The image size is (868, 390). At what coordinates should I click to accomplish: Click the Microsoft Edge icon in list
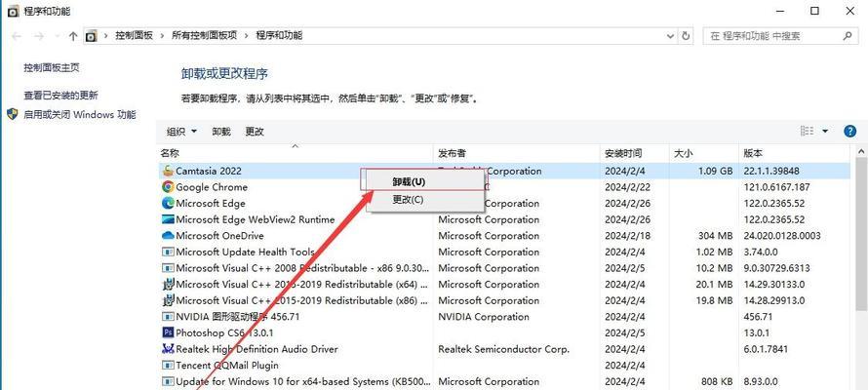168,203
